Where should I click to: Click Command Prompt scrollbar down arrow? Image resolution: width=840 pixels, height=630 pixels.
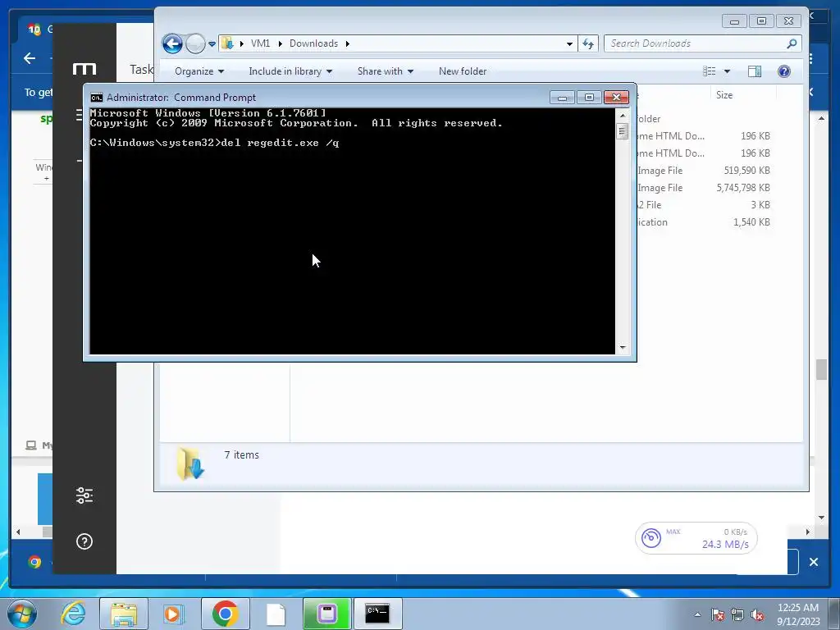[622, 348]
